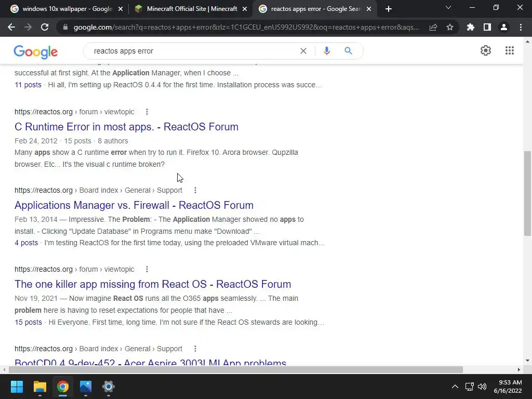This screenshot has height=399, width=532.
Task: Go back to the previous page
Action: pos(11,27)
